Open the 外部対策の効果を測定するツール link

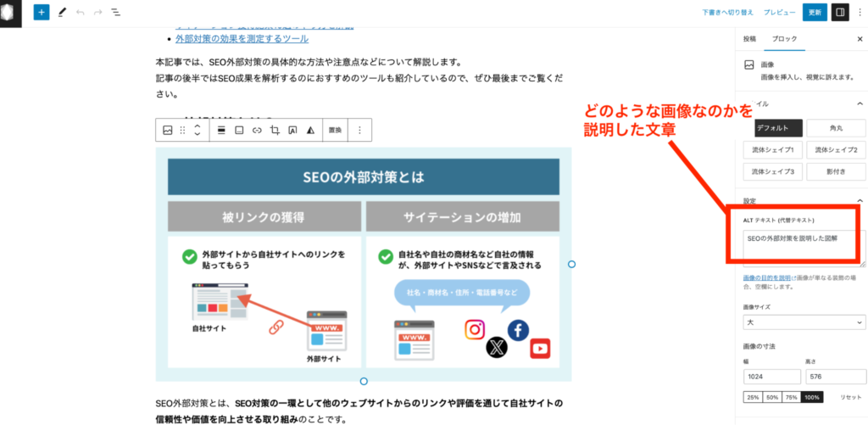[x=242, y=39]
